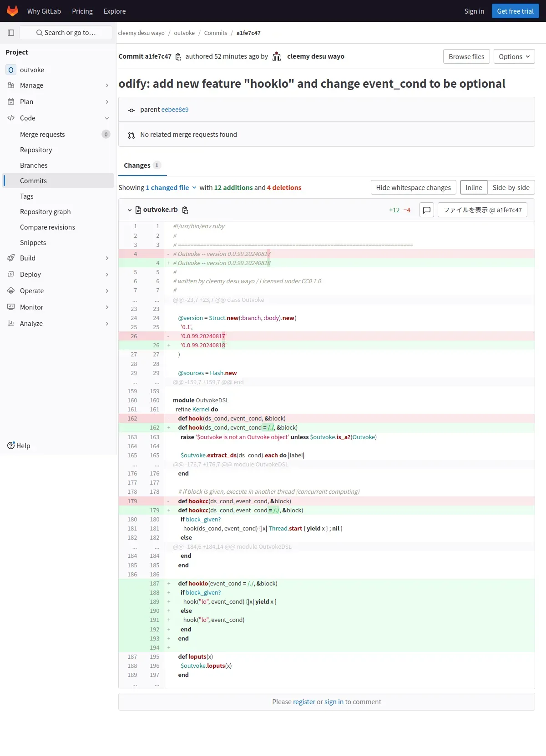Screen dimensions: 546x756
Task: Click outvoke breadcrumb link
Action: click(184, 33)
